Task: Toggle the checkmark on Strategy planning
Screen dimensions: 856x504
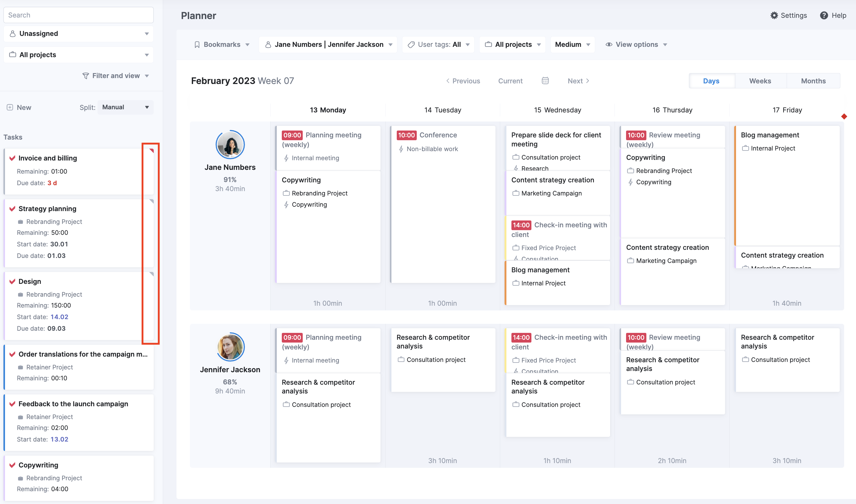Action: 12,209
